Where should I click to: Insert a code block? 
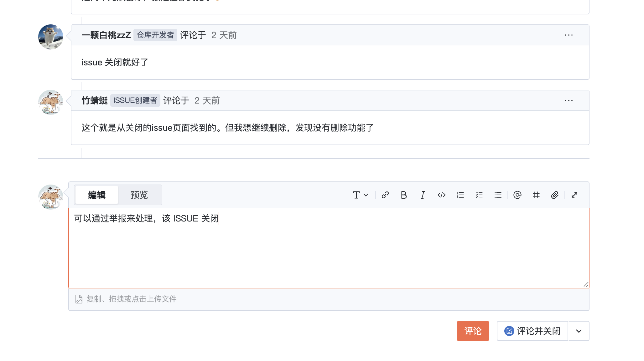[x=442, y=195]
